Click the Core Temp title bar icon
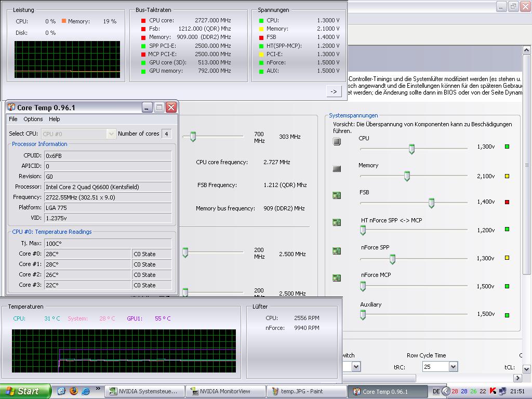This screenshot has width=532, height=399. [x=11, y=107]
